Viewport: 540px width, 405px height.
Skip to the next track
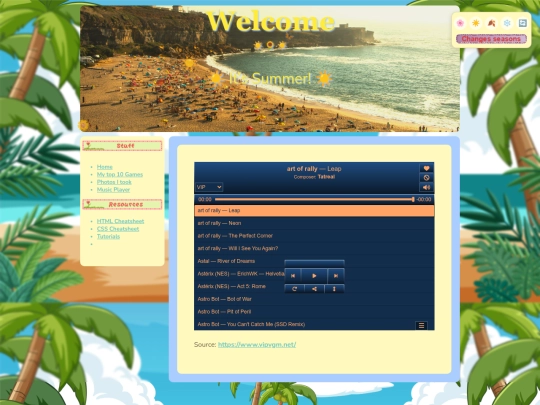(x=336, y=276)
